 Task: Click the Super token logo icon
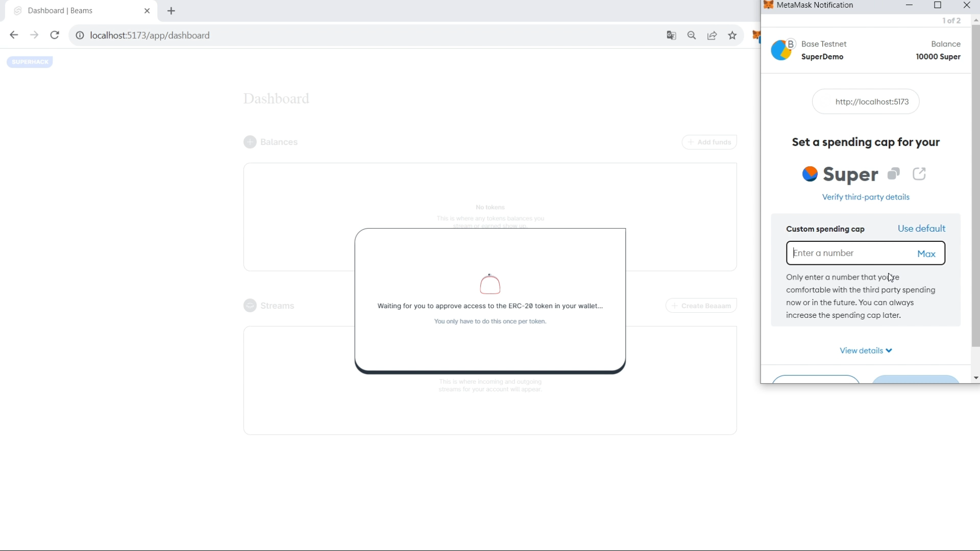pyautogui.click(x=810, y=174)
